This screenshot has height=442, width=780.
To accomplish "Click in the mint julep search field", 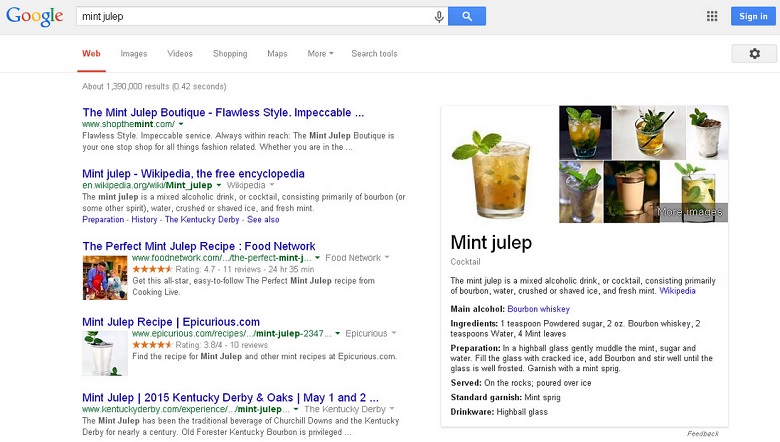I will click(250, 17).
